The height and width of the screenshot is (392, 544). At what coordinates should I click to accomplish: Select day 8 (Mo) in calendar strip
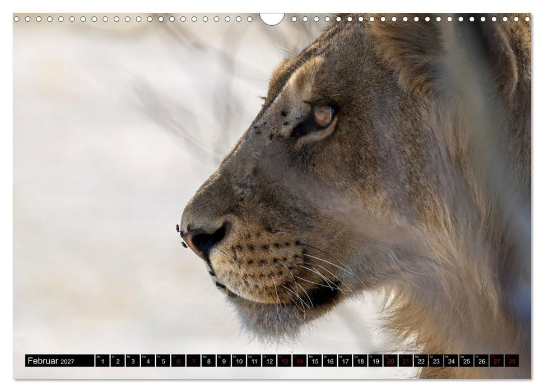coord(208,361)
